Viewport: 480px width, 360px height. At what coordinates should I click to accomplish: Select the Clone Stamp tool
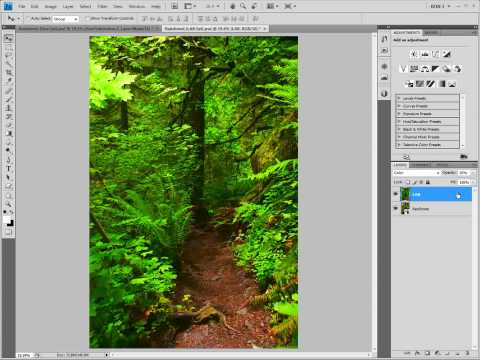tap(9, 108)
